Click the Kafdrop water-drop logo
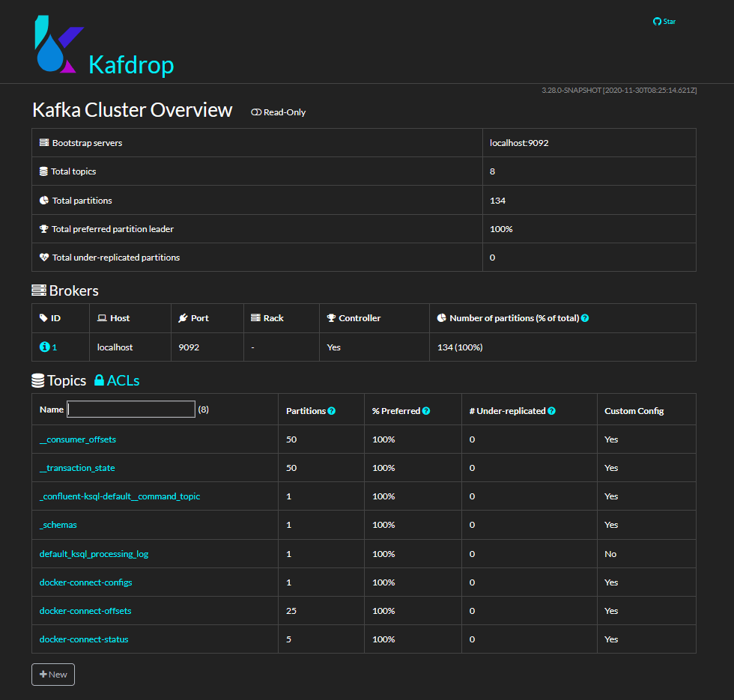734x700 pixels. pos(59,44)
